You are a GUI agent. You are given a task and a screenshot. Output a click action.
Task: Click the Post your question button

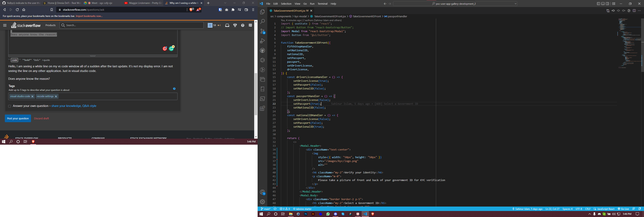[x=18, y=118]
